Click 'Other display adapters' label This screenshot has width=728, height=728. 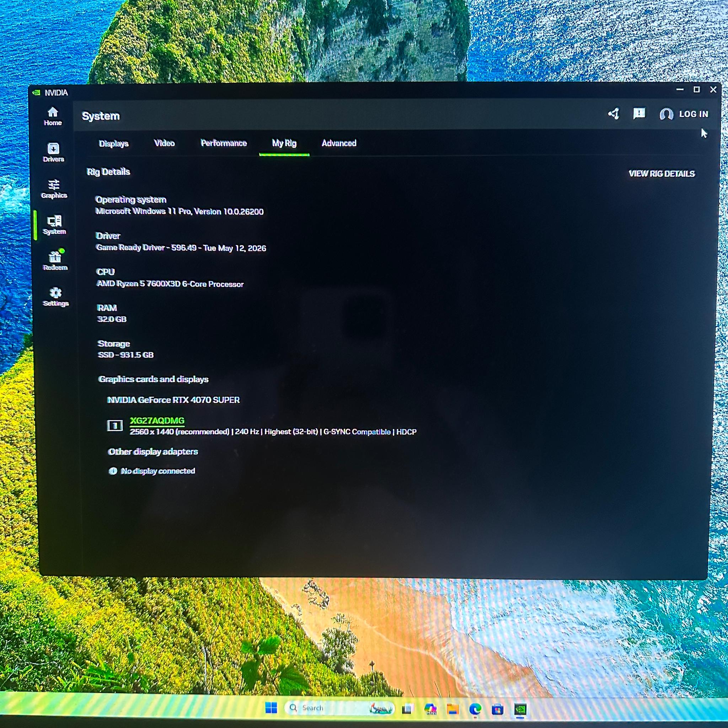tap(152, 452)
